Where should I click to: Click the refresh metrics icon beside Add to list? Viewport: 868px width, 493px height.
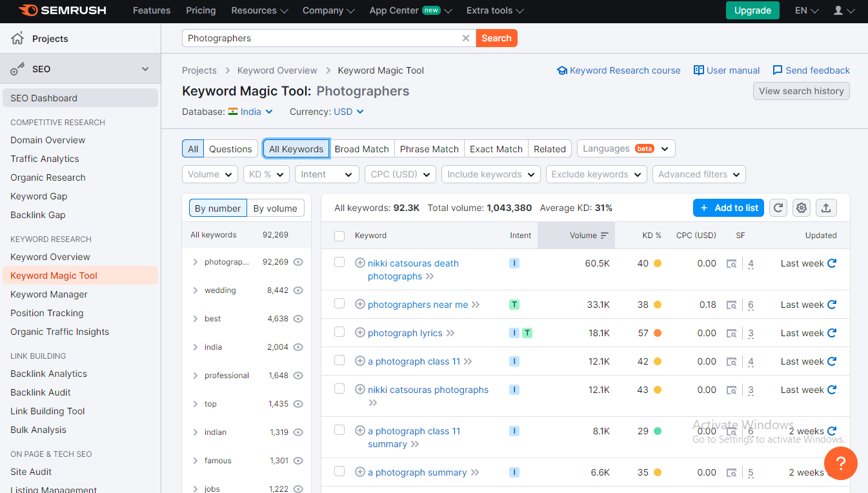[x=778, y=208]
